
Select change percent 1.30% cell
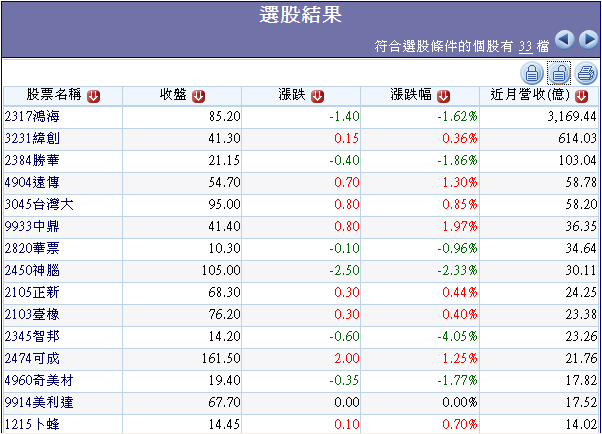420,182
